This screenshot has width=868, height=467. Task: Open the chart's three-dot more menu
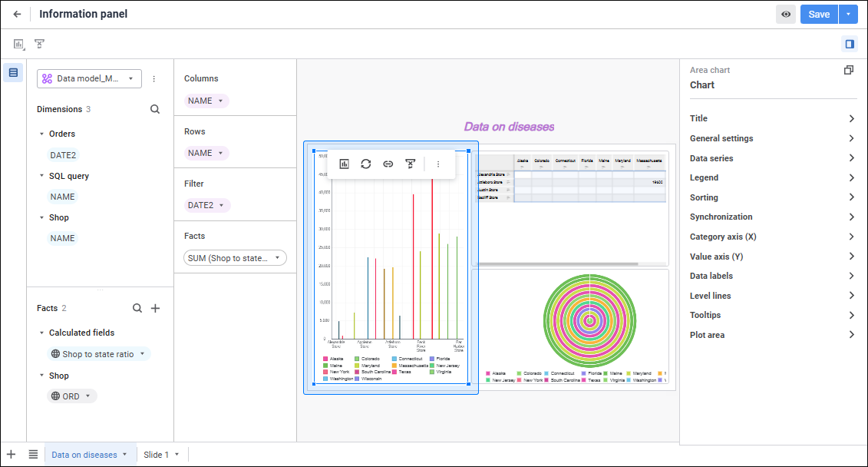pos(438,164)
